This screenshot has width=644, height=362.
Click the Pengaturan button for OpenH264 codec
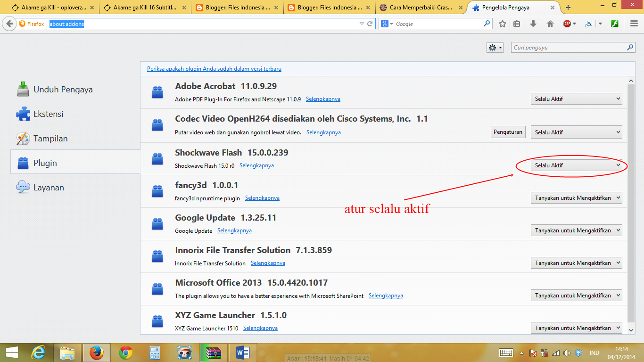[508, 132]
